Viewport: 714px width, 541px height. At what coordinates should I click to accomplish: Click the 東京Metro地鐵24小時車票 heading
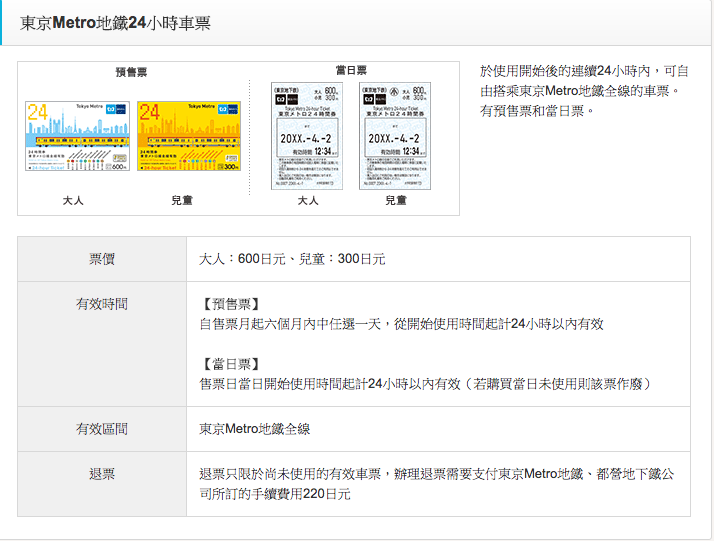(115, 22)
